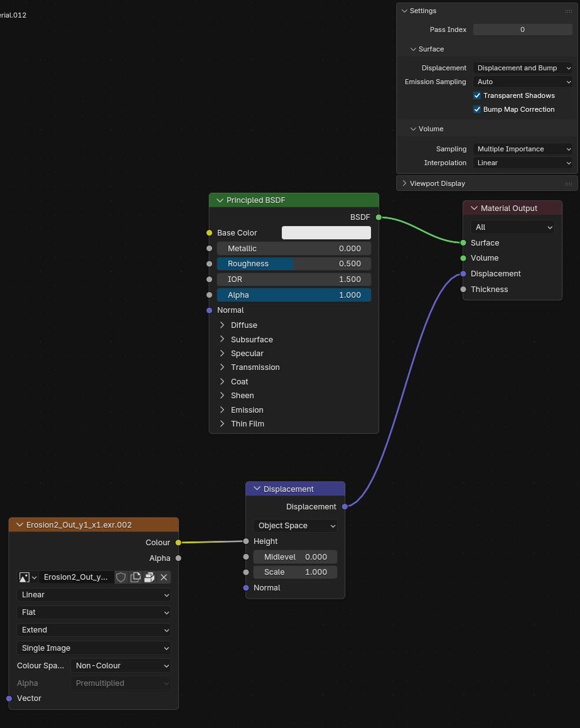The image size is (580, 728).
Task: Click the Roughness slider
Action: coord(294,264)
